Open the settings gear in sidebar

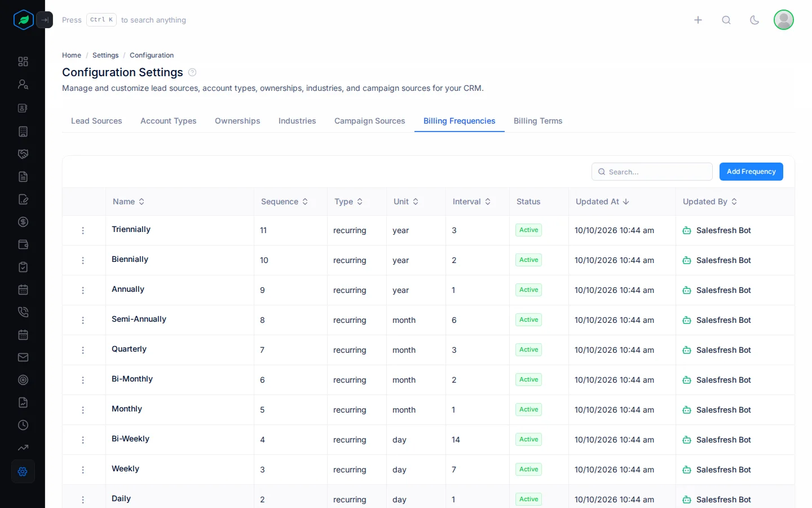(x=23, y=471)
